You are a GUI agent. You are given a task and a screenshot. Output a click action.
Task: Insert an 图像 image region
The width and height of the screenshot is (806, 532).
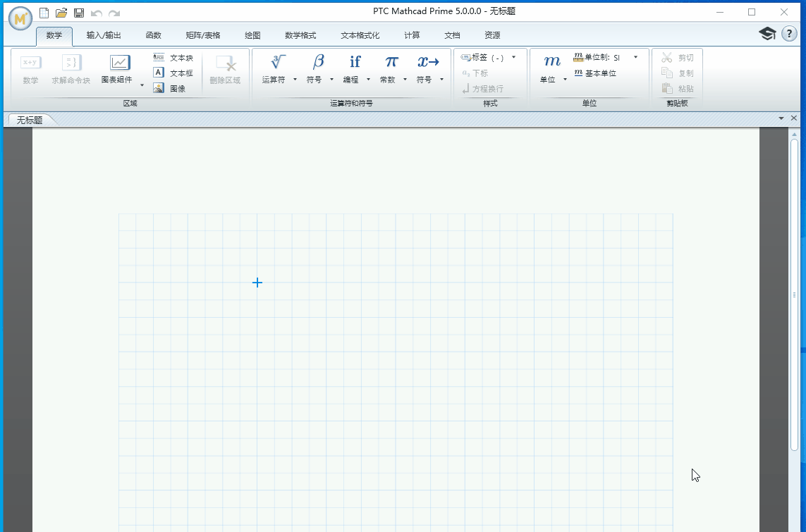[x=170, y=89]
